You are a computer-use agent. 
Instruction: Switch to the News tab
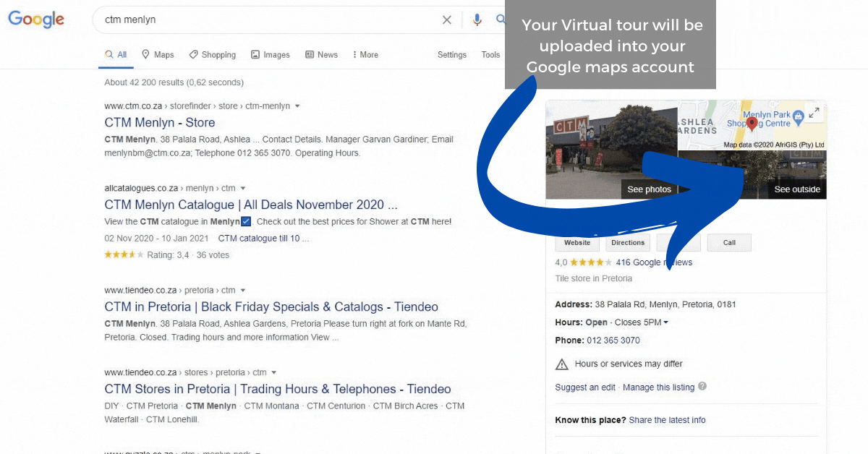click(x=322, y=55)
